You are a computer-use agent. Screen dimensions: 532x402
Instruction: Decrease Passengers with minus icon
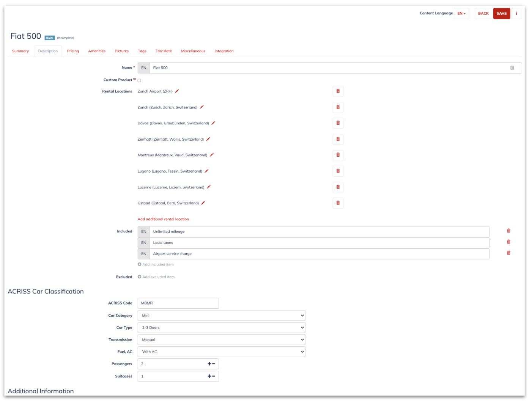[x=214, y=364]
